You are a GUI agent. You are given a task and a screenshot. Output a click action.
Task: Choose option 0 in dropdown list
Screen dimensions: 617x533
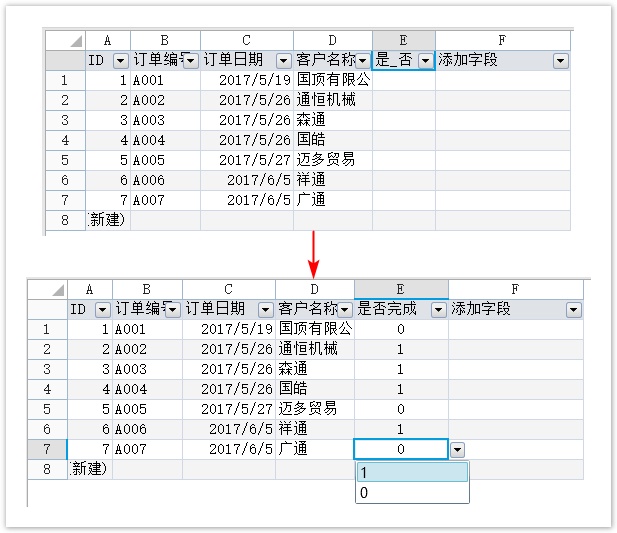(x=412, y=492)
